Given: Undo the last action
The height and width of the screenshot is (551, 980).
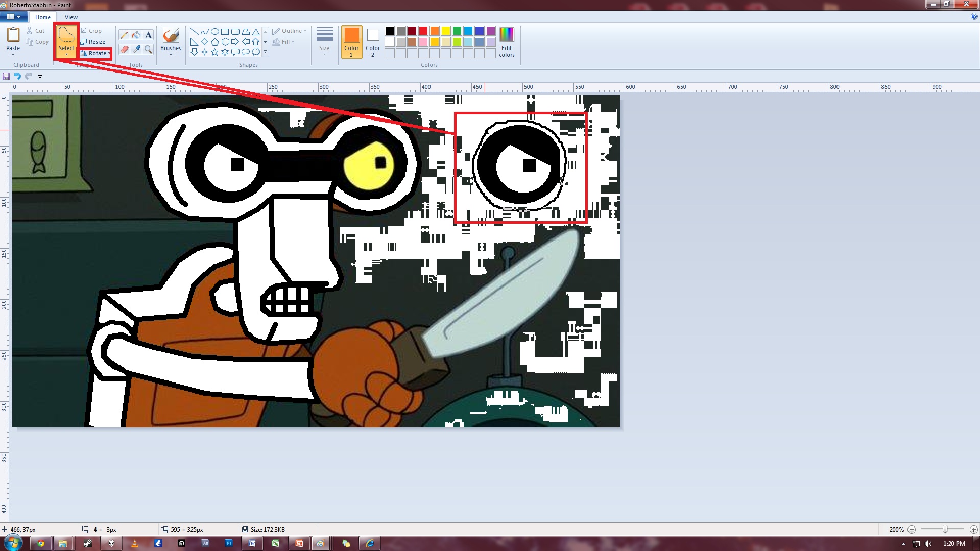Looking at the screenshot, I should point(17,76).
